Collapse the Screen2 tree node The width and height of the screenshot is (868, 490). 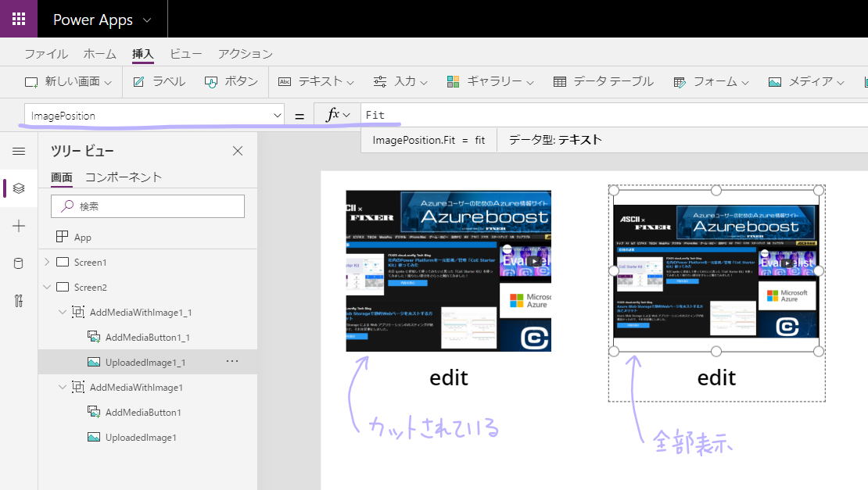[47, 287]
